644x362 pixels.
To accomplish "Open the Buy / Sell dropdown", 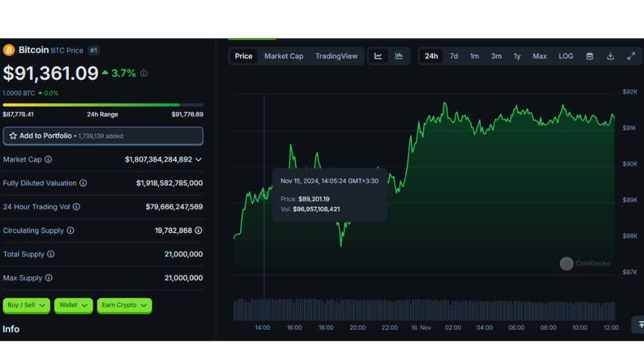I will click(26, 305).
